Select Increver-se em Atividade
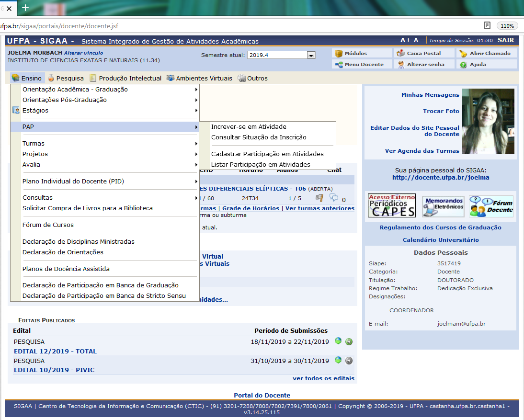Viewport: 524px width, 420px height. [x=249, y=126]
